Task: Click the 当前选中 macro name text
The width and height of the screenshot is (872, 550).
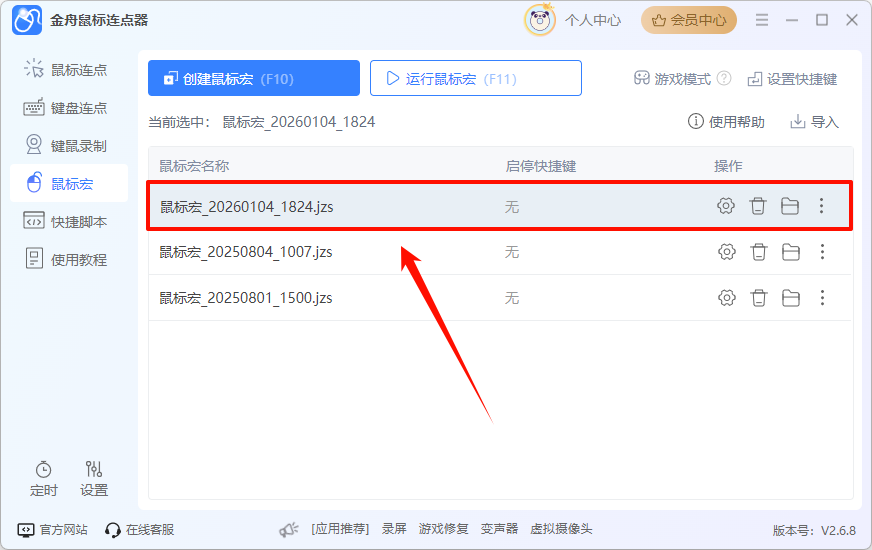Action: pyautogui.click(x=299, y=122)
